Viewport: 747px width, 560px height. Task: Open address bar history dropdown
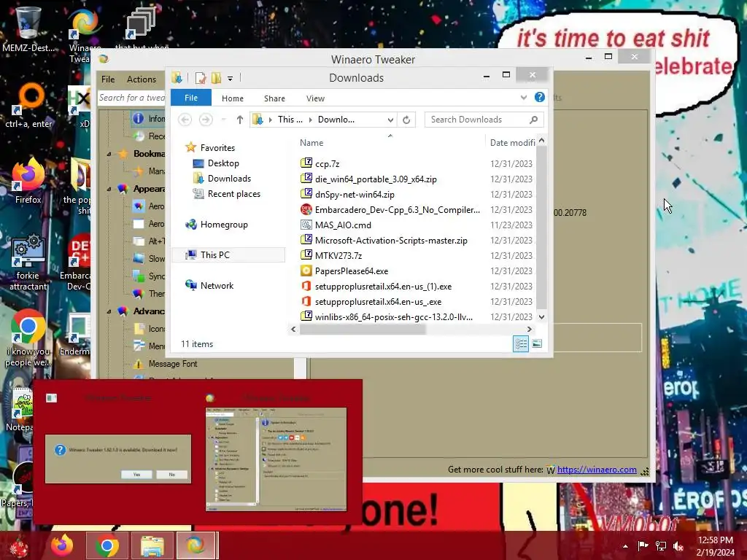pos(390,120)
